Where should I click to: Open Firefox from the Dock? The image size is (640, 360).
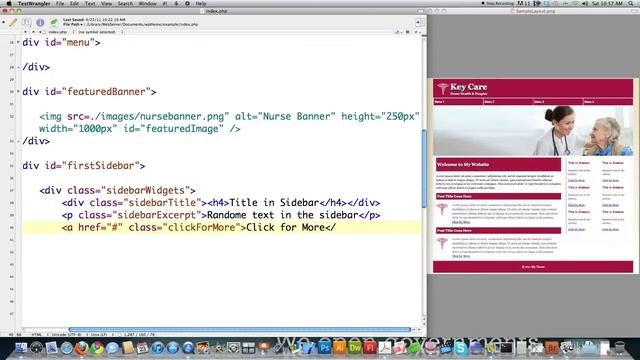coord(82,348)
